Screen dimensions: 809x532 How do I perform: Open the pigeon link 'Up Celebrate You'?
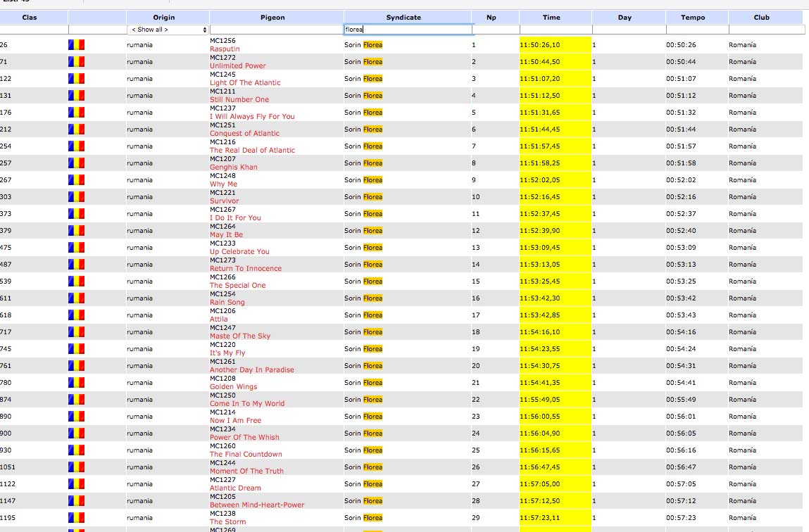(x=239, y=251)
